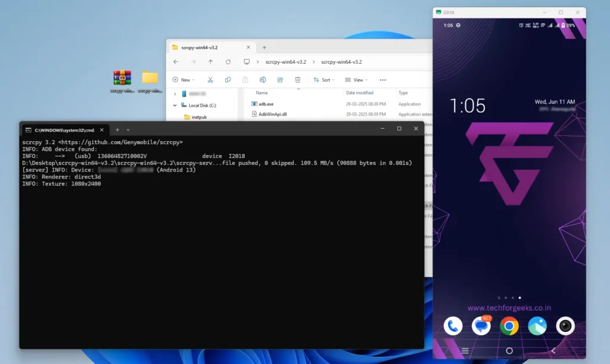
Task: Tap the Android back navigation arrow
Action: [553, 351]
